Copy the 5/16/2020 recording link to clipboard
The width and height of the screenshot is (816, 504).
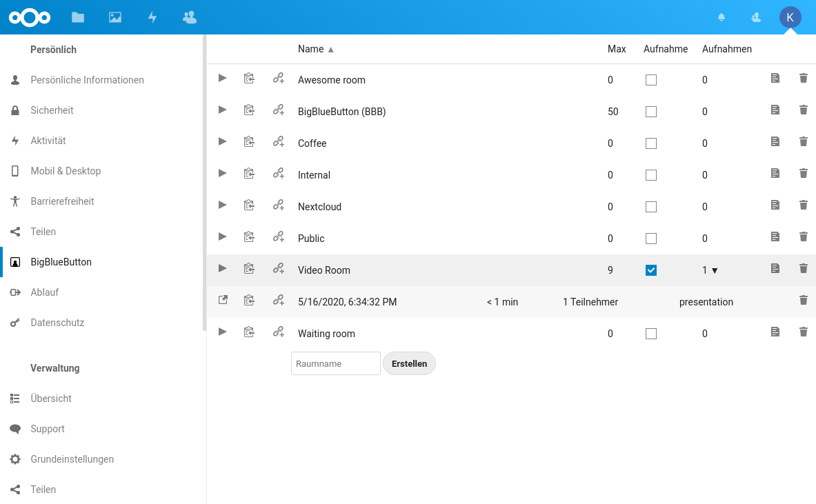(x=249, y=300)
